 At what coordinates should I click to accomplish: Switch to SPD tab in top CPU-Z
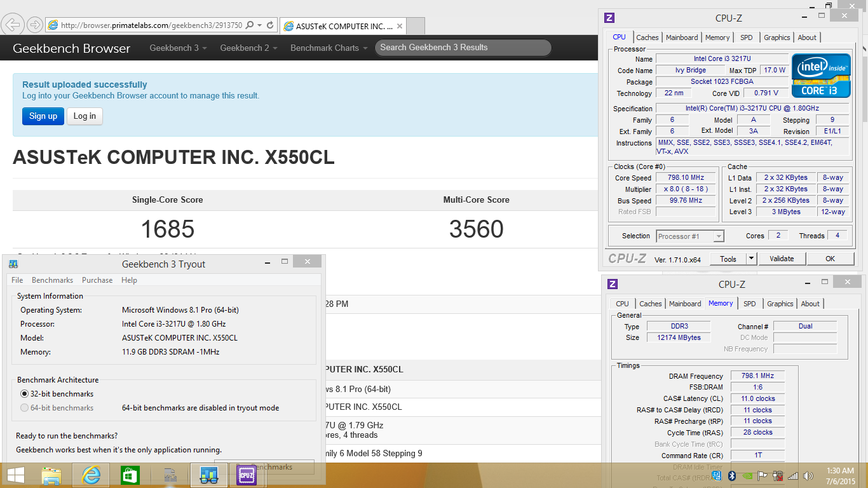click(x=747, y=37)
